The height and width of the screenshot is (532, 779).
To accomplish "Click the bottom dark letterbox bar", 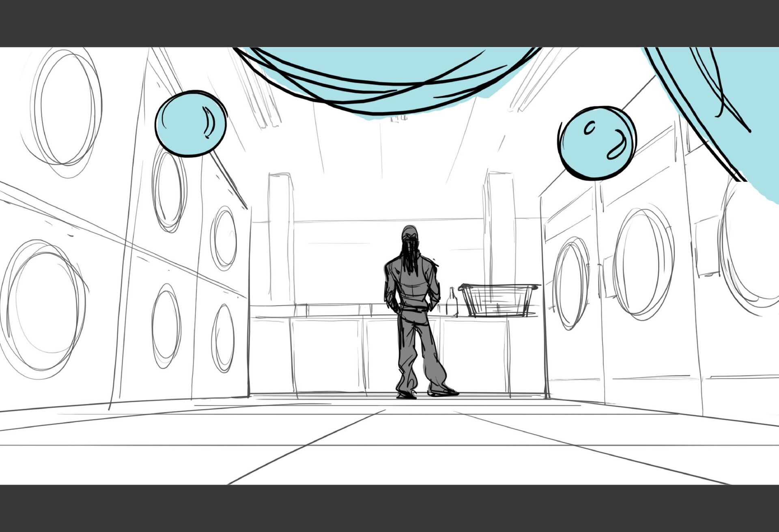I will 389,508.
